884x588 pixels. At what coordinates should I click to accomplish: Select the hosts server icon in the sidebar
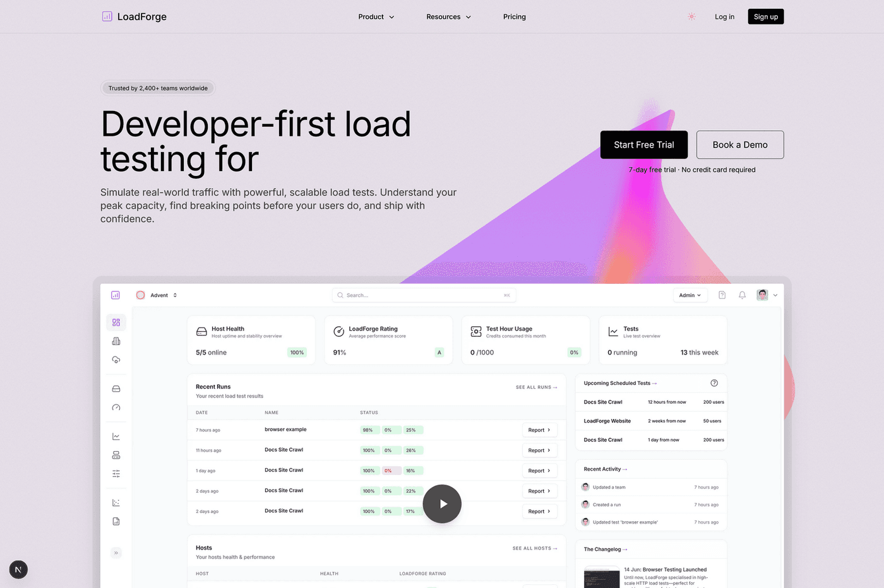coord(116,389)
